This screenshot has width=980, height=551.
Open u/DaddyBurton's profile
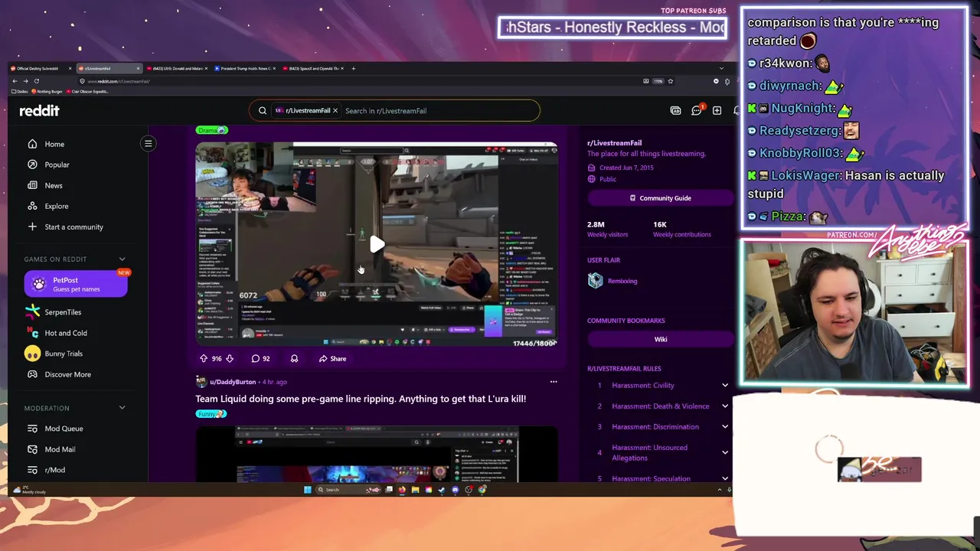[x=233, y=382]
